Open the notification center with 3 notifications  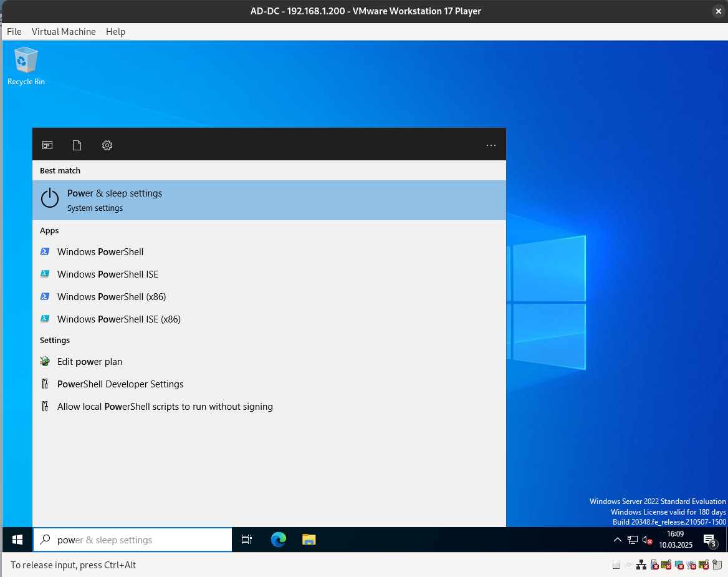[x=709, y=540]
